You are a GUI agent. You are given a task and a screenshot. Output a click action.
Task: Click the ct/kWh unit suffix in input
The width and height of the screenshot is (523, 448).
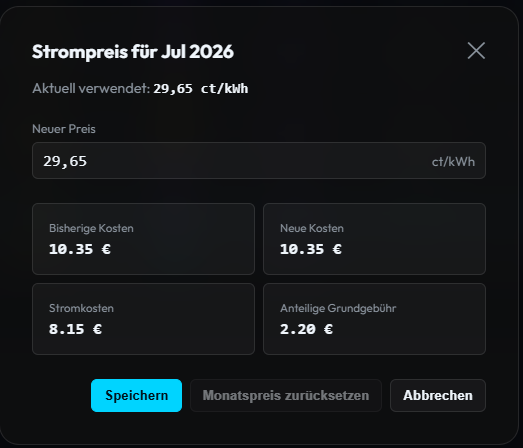point(453,162)
